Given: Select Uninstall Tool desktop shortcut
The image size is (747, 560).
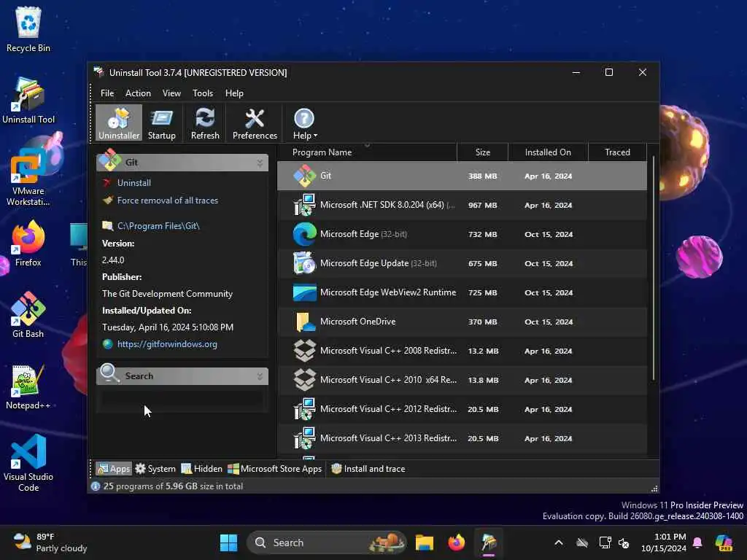Looking at the screenshot, I should tap(28, 101).
